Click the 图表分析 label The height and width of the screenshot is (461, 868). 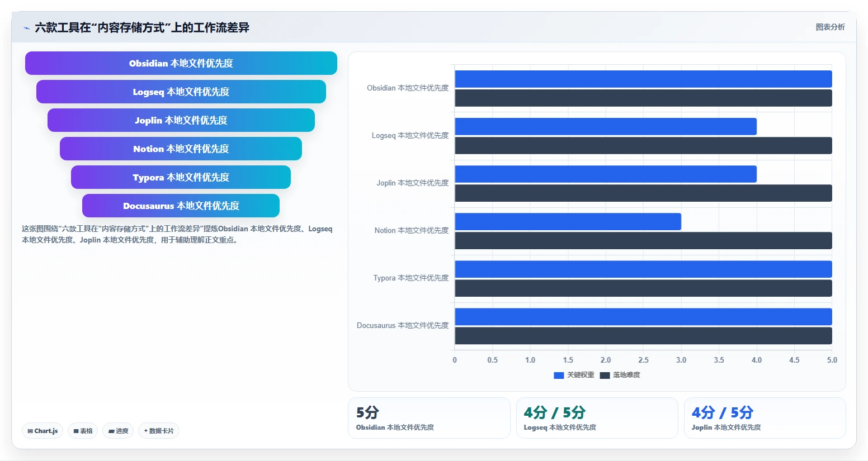click(x=830, y=27)
